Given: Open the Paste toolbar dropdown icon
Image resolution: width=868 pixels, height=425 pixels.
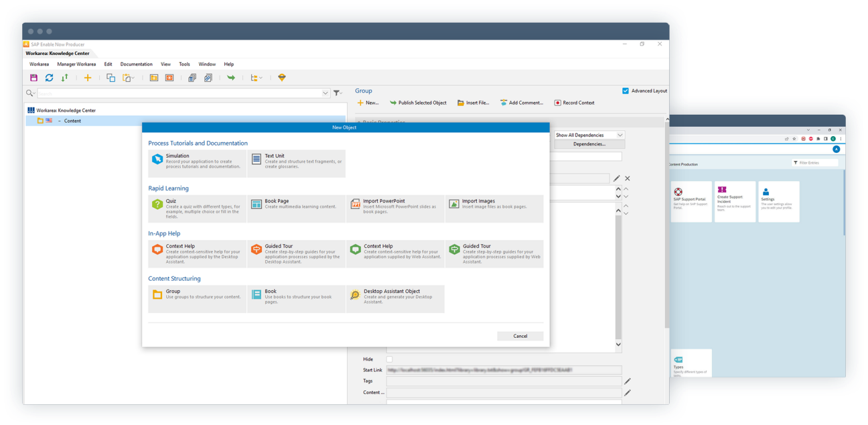Looking at the screenshot, I should coord(129,78).
